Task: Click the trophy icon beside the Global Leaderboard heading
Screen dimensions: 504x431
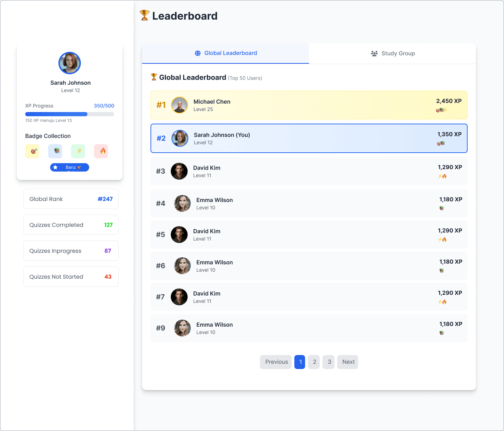Action: point(154,77)
